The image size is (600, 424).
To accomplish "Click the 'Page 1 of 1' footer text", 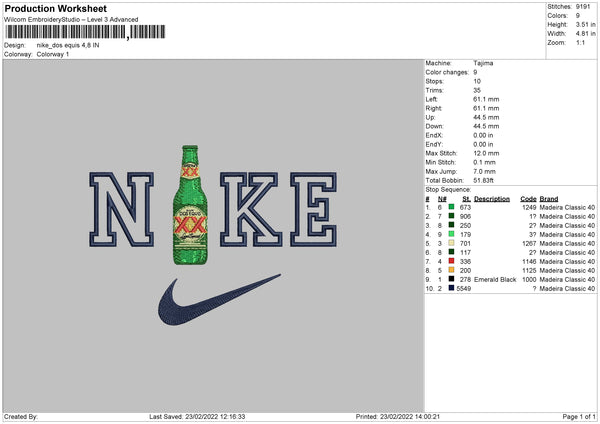I will point(579,417).
